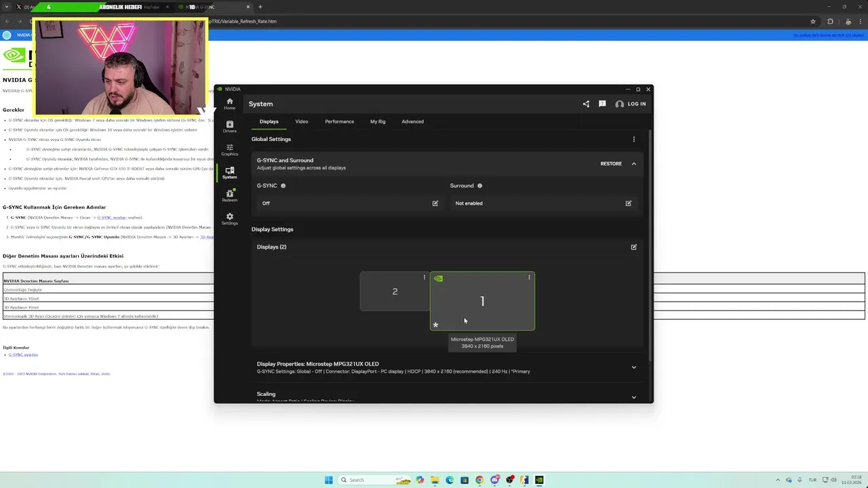Edit the Surround Not enabled setting
Viewport: 868px width, 488px height.
pyautogui.click(x=629, y=203)
